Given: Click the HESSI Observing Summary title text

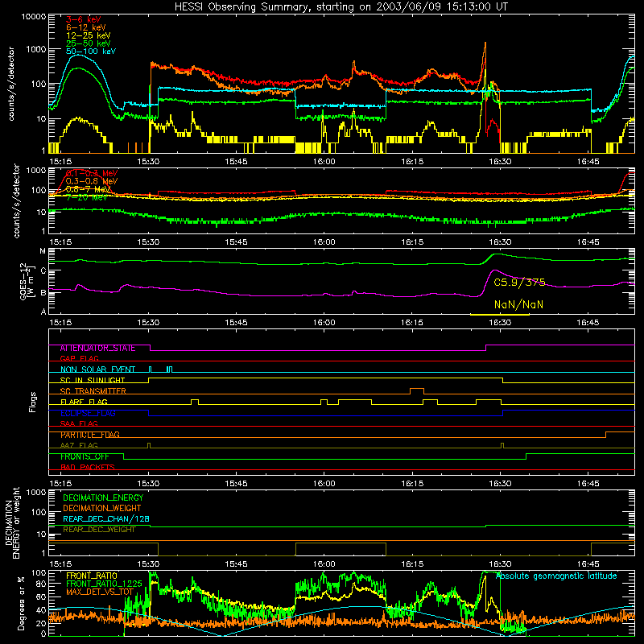Looking at the screenshot, I should coord(341,7).
